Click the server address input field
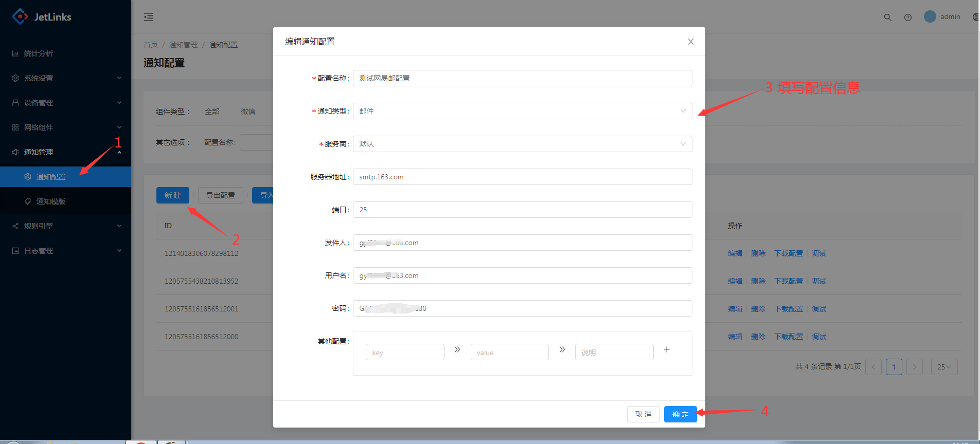Viewport: 980px width, 444px height. click(522, 177)
